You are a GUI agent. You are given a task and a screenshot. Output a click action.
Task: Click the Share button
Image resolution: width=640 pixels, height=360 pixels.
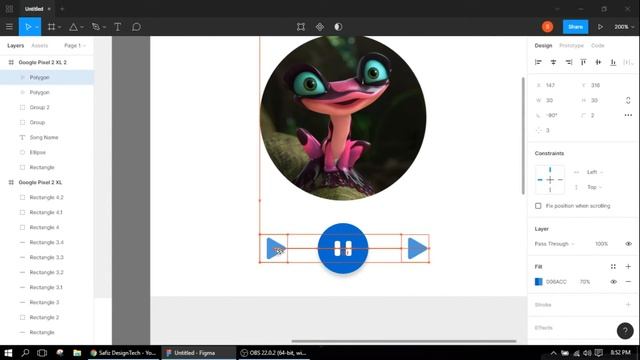[x=575, y=27]
